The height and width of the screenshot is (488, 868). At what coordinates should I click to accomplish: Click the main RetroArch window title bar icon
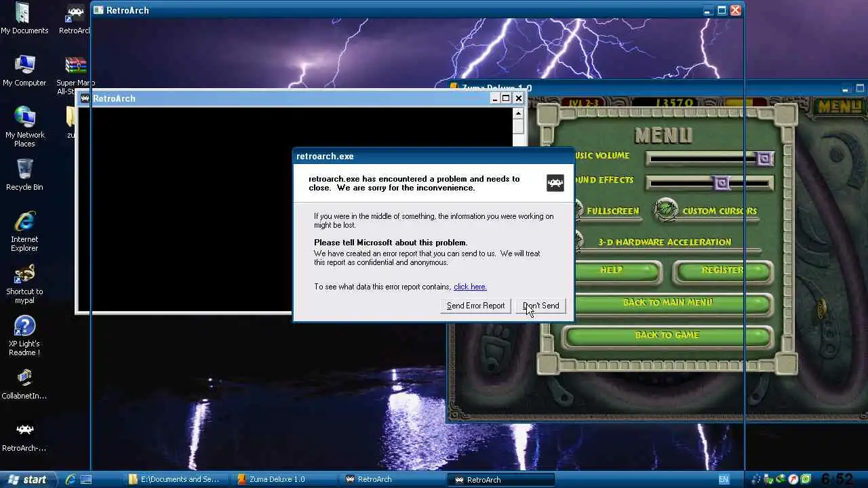pos(98,10)
